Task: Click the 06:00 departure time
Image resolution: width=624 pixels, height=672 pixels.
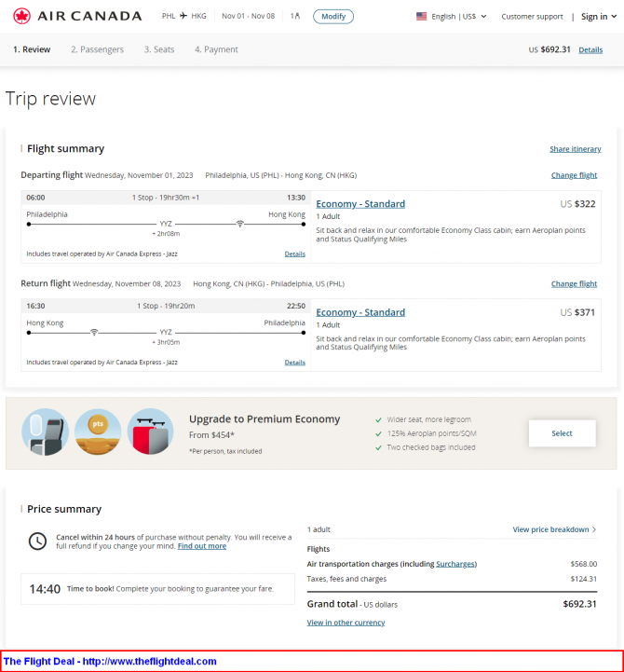Action: coord(35,198)
